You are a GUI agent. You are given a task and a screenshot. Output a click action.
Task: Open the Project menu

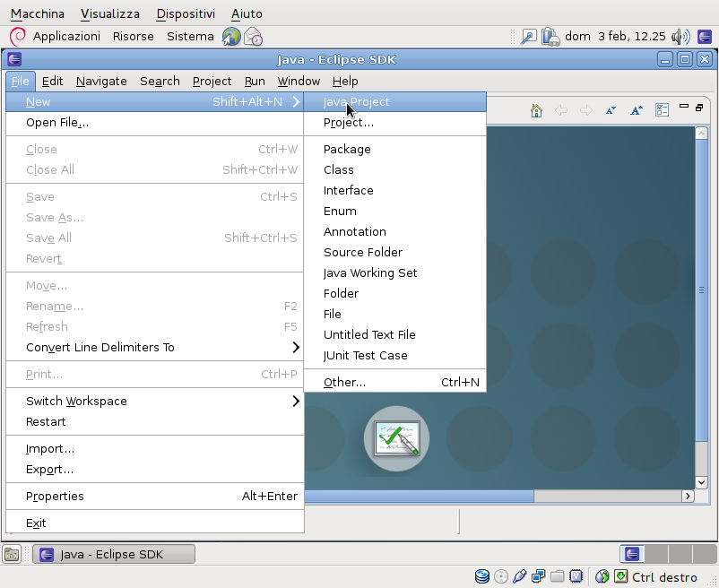[x=212, y=82]
